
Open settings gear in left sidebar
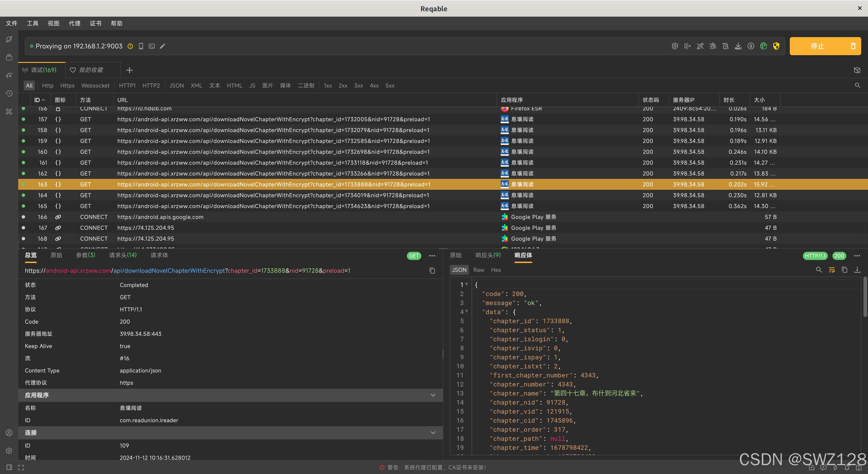tap(9, 451)
